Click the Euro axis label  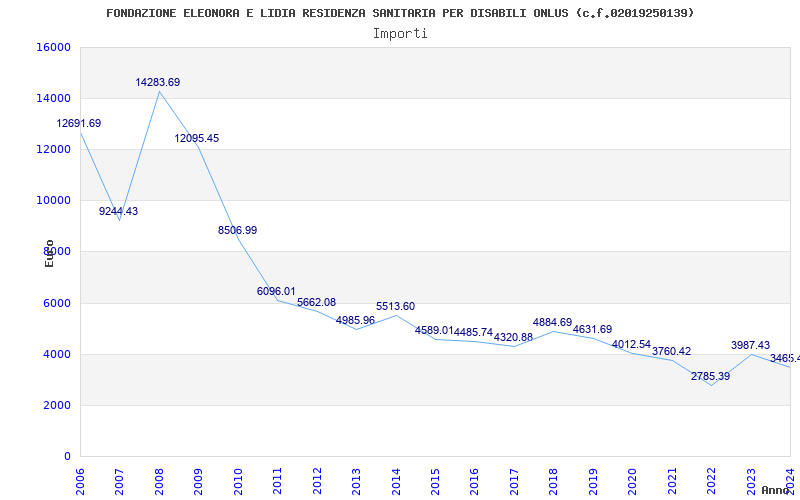pyautogui.click(x=49, y=254)
